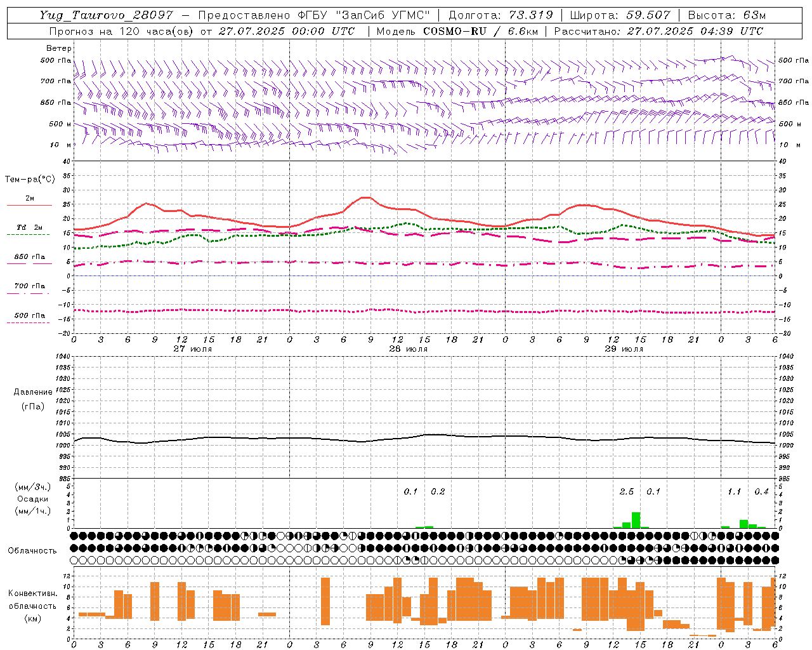The height and width of the screenshot is (650, 812).
Task: Click the 0.4 precipitation total value
Action: click(x=762, y=492)
